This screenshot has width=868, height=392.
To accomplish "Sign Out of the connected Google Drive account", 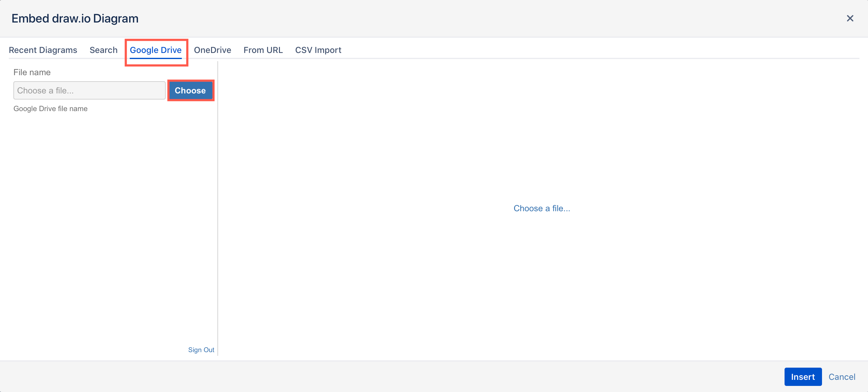I will click(201, 350).
